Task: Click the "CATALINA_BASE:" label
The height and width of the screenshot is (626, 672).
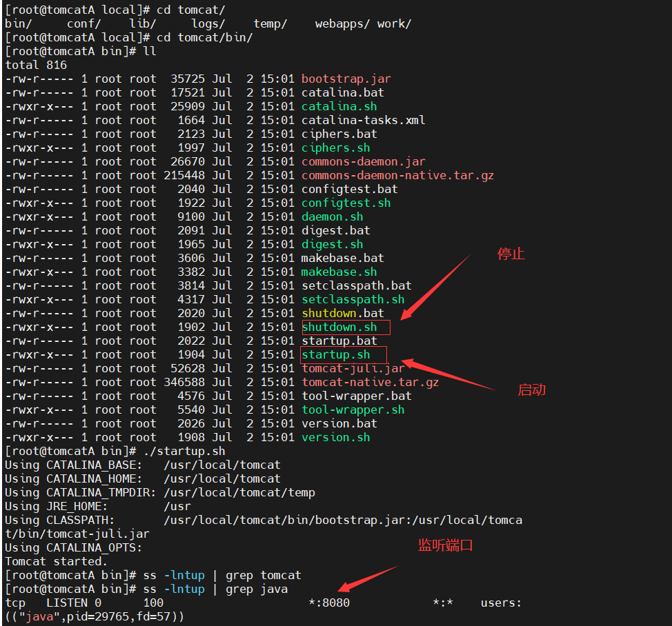Action: tap(95, 465)
